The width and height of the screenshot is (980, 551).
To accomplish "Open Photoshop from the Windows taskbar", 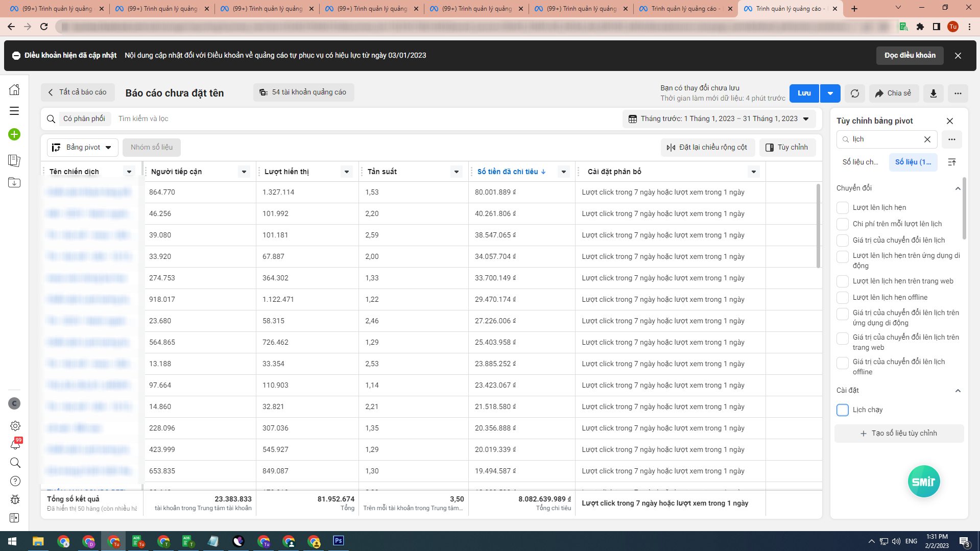I will tap(338, 541).
